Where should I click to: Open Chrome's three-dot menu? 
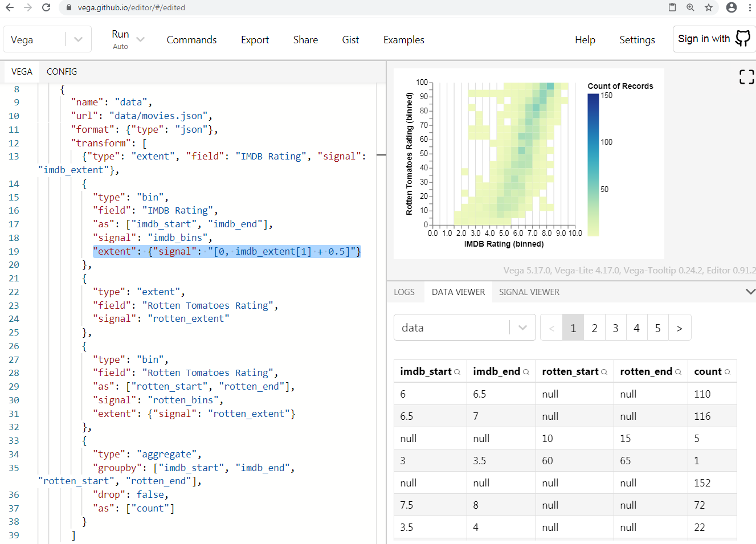pos(750,8)
